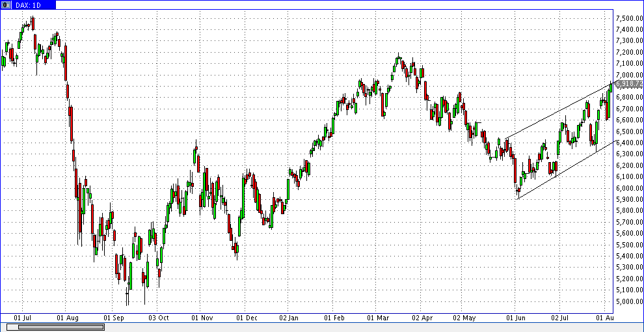Viewport: 644px width, 332px height.
Task: Click the 02 Jul date label
Action: coord(561,318)
